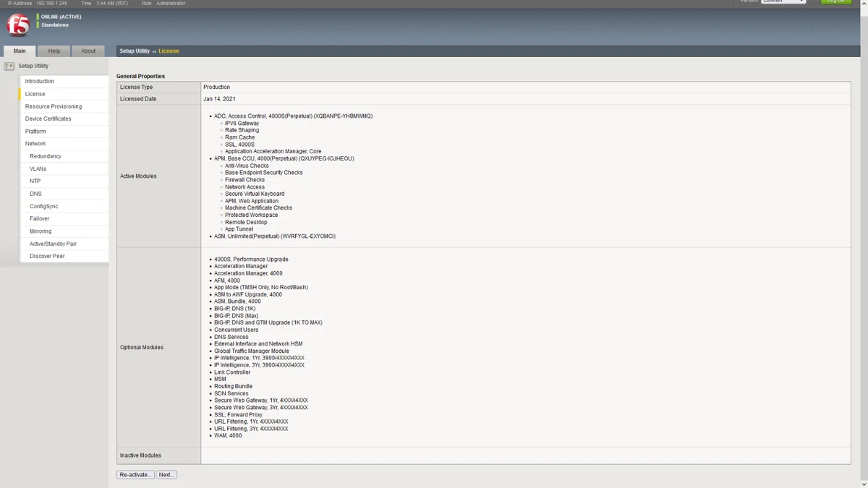Open Resource Provisioning from the sidebar
This screenshot has height=488, width=868.
pyautogui.click(x=54, y=106)
